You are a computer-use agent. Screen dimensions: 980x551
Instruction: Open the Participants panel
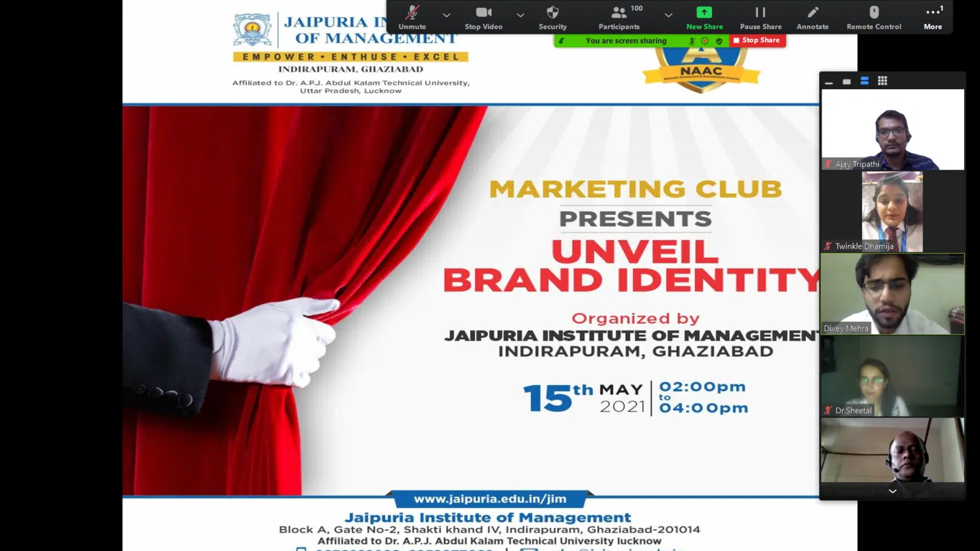pyautogui.click(x=619, y=17)
